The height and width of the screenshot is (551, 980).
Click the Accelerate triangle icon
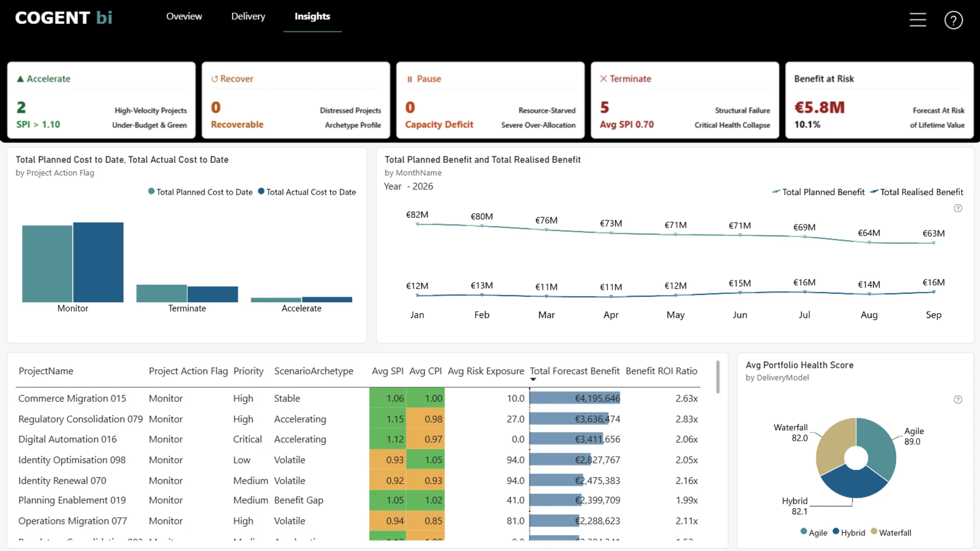20,79
